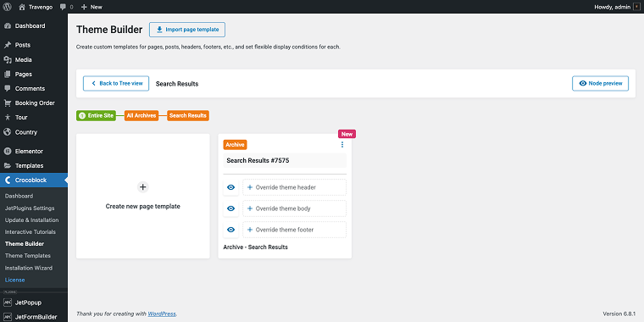Click the Search Results #7575 name field
This screenshot has width=644, height=322.
[x=285, y=161]
